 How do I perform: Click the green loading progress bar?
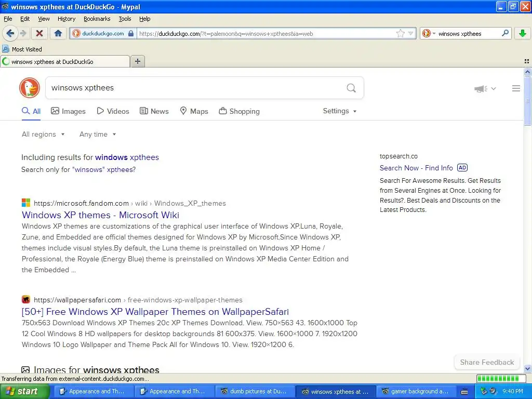(x=501, y=379)
